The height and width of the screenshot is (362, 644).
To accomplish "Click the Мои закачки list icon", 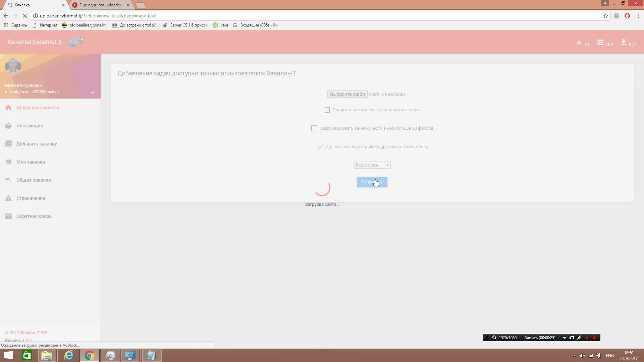I will [x=8, y=162].
